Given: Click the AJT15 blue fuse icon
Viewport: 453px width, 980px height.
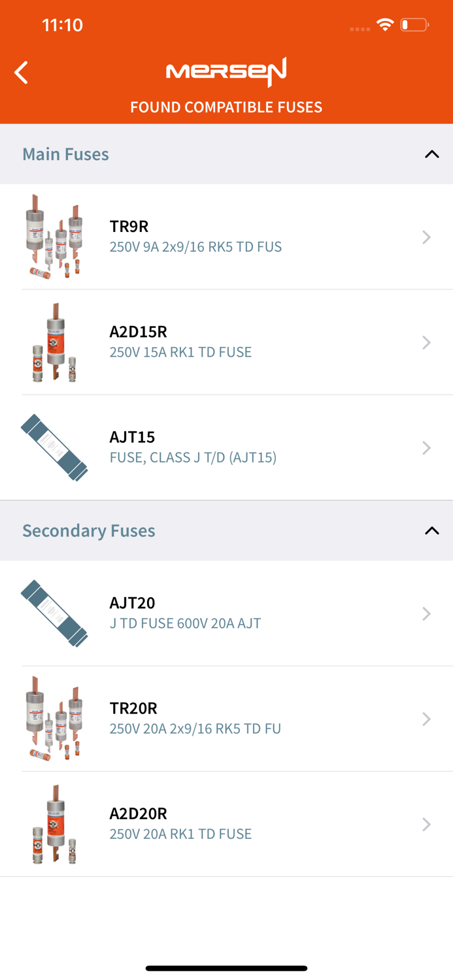Looking at the screenshot, I should pos(54,447).
